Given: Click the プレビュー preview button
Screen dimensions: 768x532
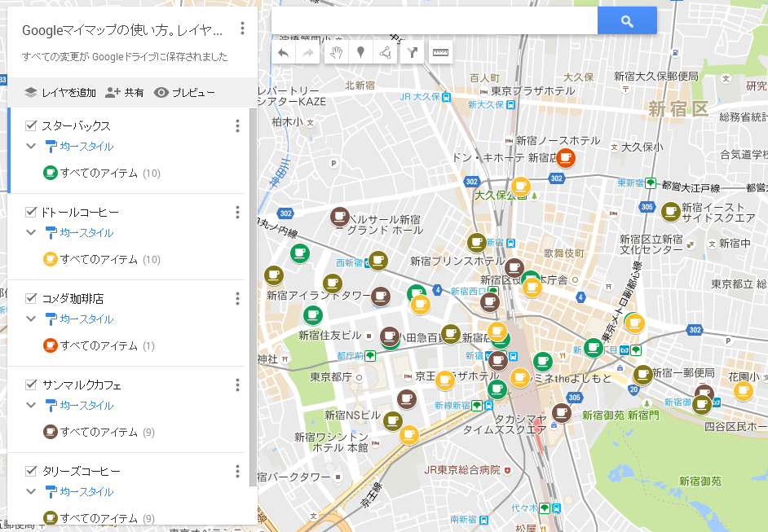Looking at the screenshot, I should [x=185, y=93].
